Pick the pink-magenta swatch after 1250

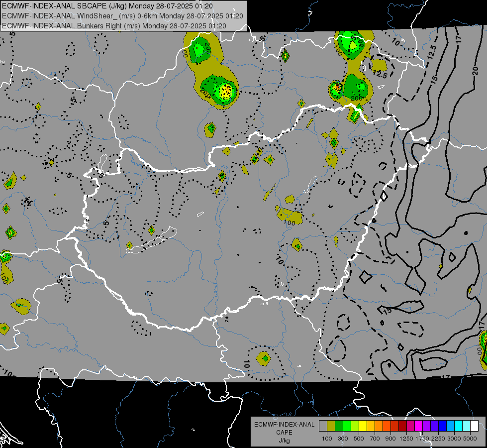(410, 426)
